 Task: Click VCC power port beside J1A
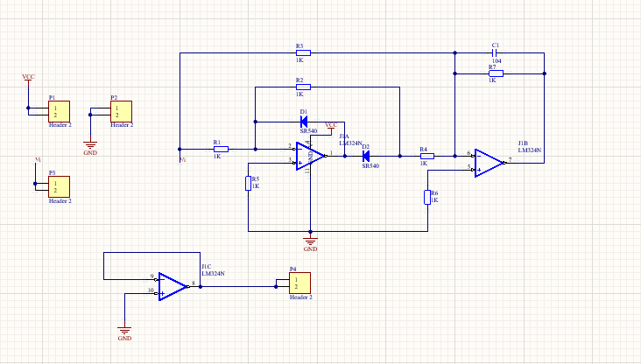click(331, 126)
